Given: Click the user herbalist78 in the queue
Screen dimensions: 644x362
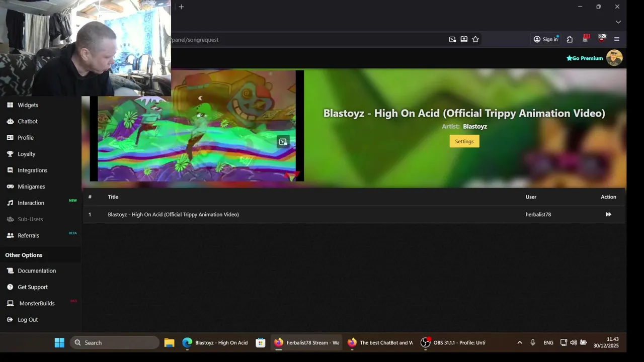Looking at the screenshot, I should [x=538, y=215].
